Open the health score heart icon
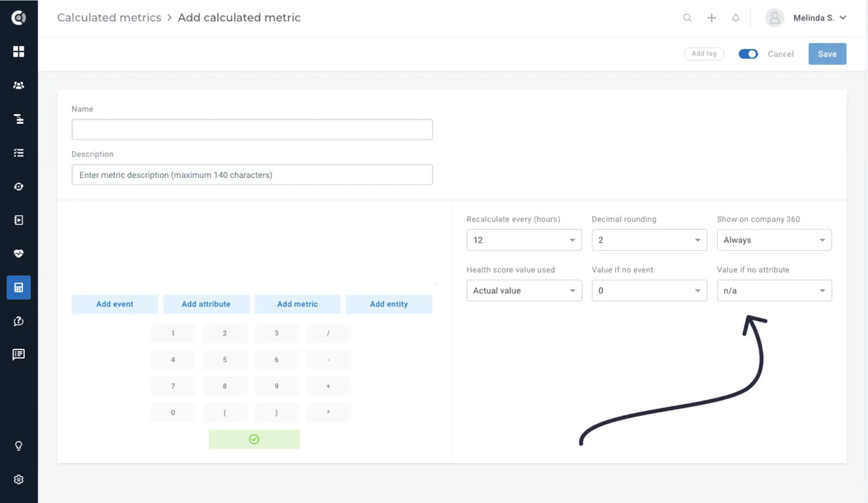The image size is (868, 503). pos(18,254)
